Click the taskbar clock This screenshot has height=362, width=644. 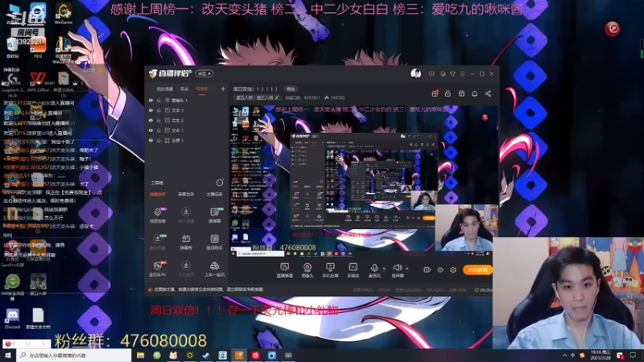click(x=601, y=355)
